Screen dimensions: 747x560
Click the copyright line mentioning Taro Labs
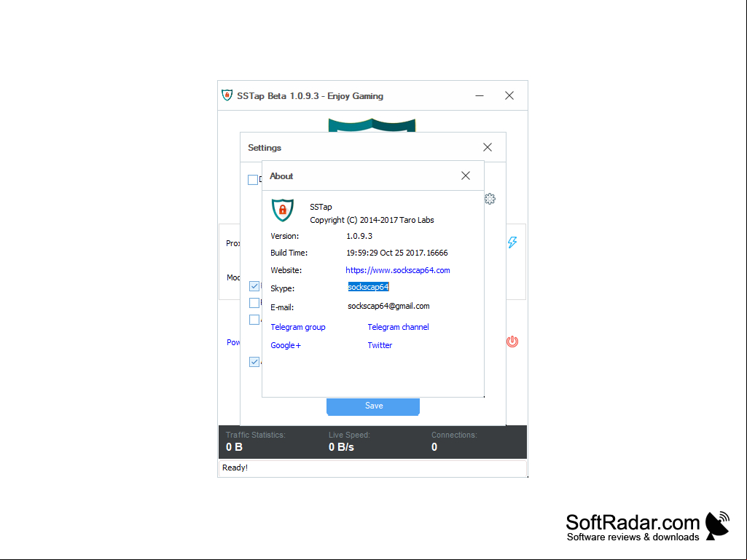pyautogui.click(x=372, y=220)
